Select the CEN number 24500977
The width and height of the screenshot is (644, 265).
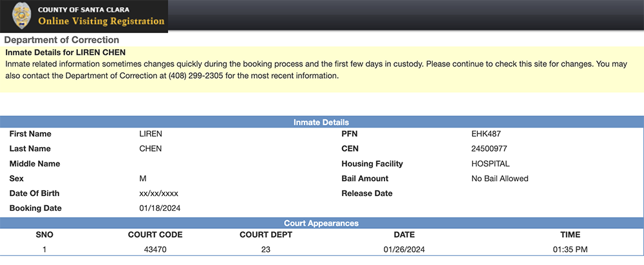[x=489, y=149]
